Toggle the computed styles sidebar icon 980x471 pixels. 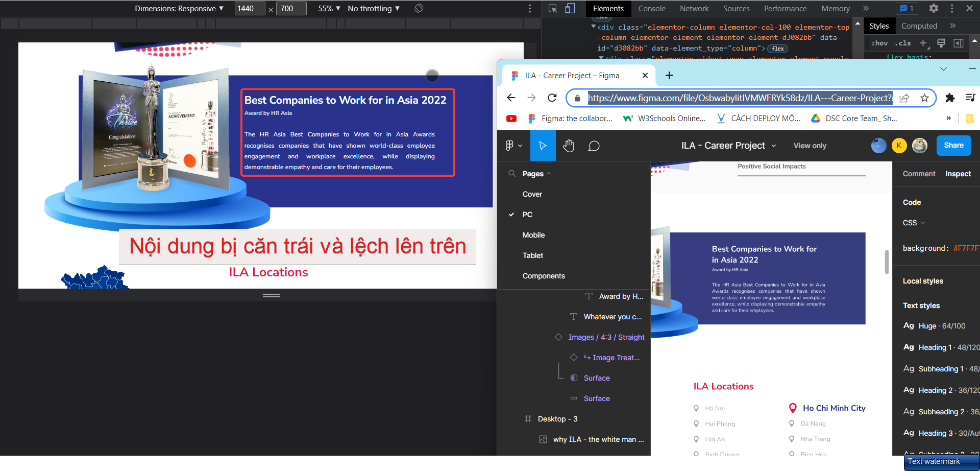tap(959, 43)
